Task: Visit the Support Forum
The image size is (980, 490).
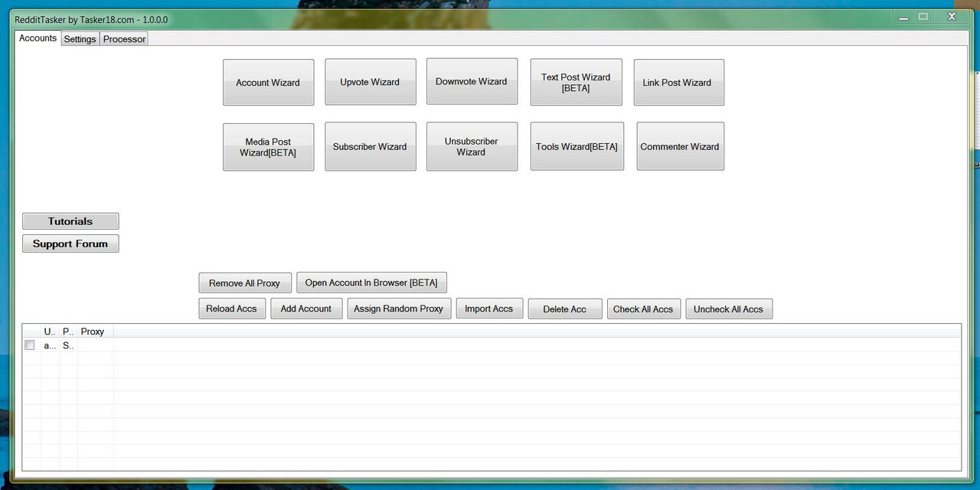Action: click(x=70, y=243)
